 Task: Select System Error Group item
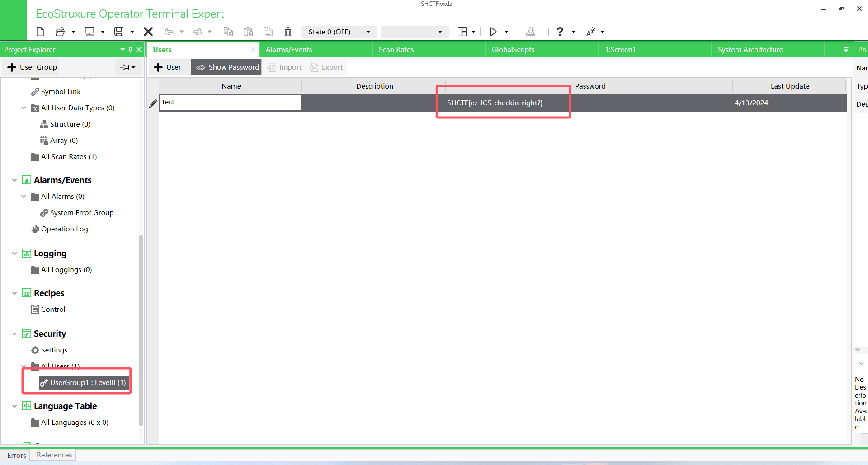click(77, 213)
